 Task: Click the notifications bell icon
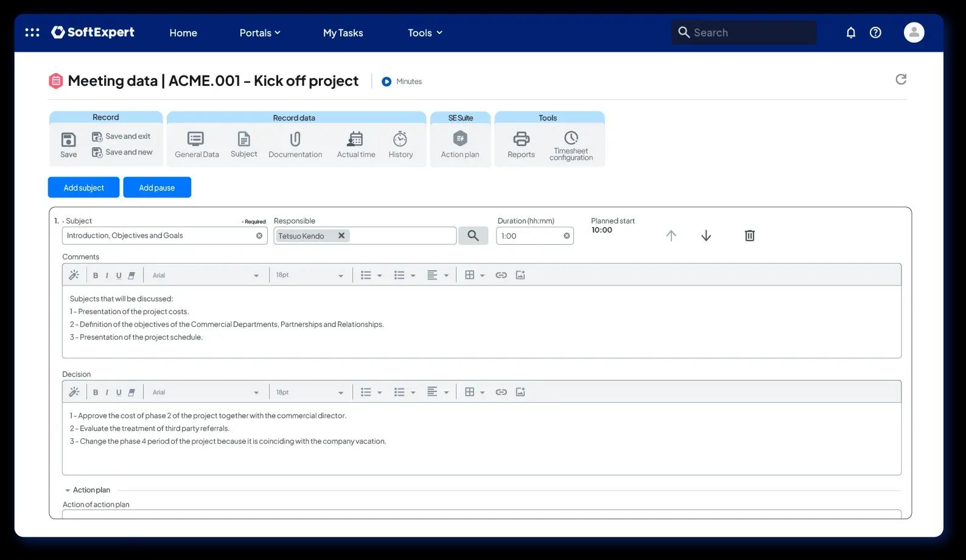851,33
